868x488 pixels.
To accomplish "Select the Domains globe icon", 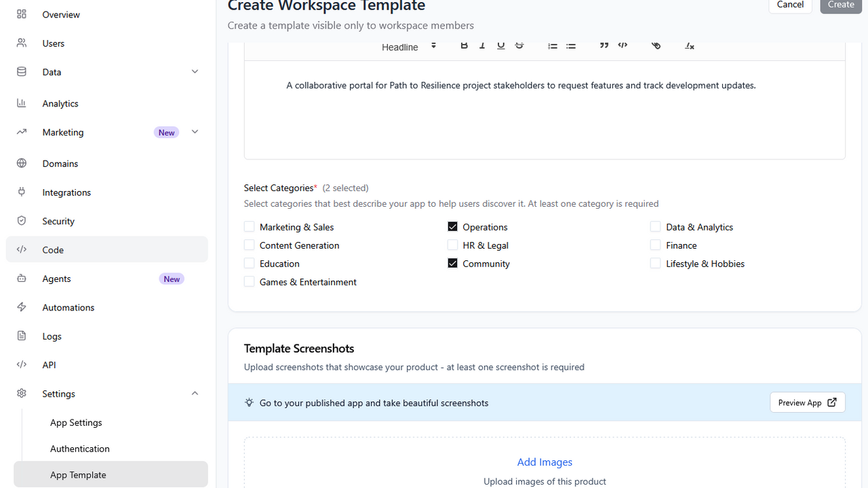I will (x=22, y=163).
